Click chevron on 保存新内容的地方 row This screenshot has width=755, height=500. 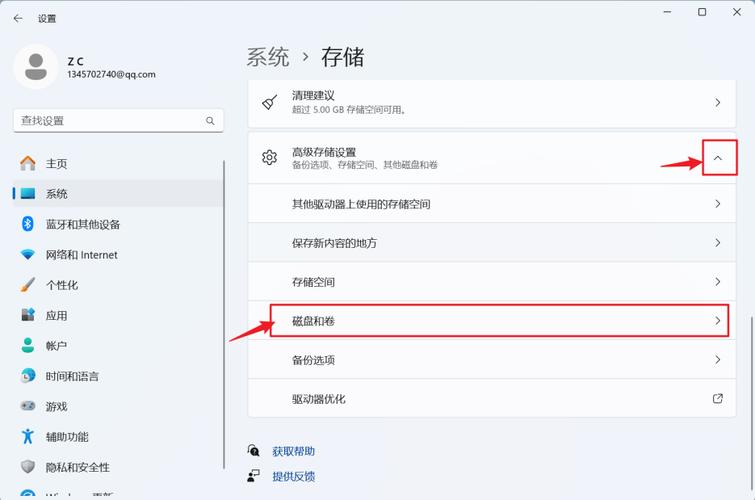point(718,243)
